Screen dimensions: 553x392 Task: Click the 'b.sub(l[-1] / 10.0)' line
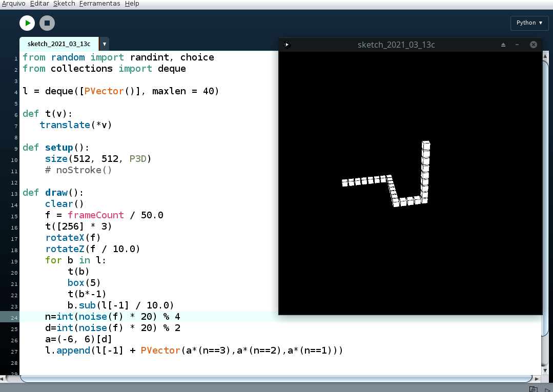click(120, 305)
